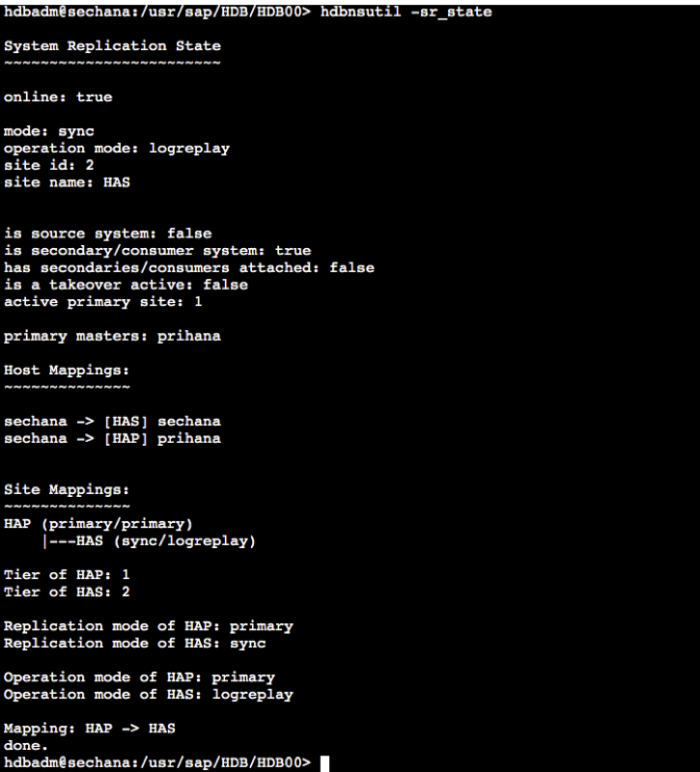Click 'Replication mode of HAS: sync' line

(134, 643)
